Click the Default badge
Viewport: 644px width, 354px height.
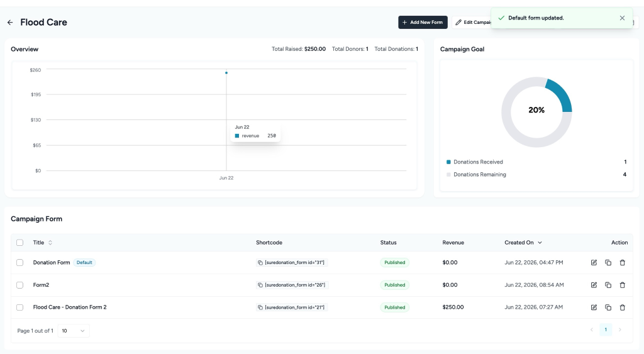84,262
